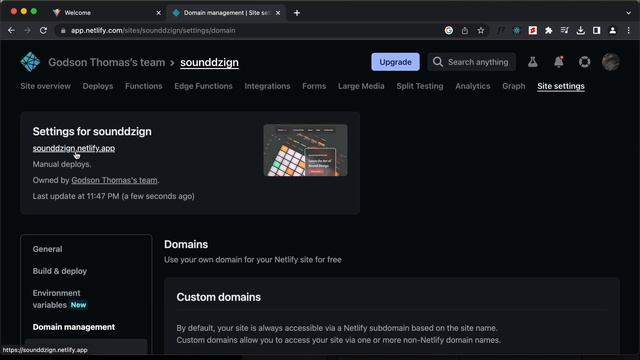The image size is (640, 360).
Task: Open the Analytics tab
Action: tap(473, 86)
